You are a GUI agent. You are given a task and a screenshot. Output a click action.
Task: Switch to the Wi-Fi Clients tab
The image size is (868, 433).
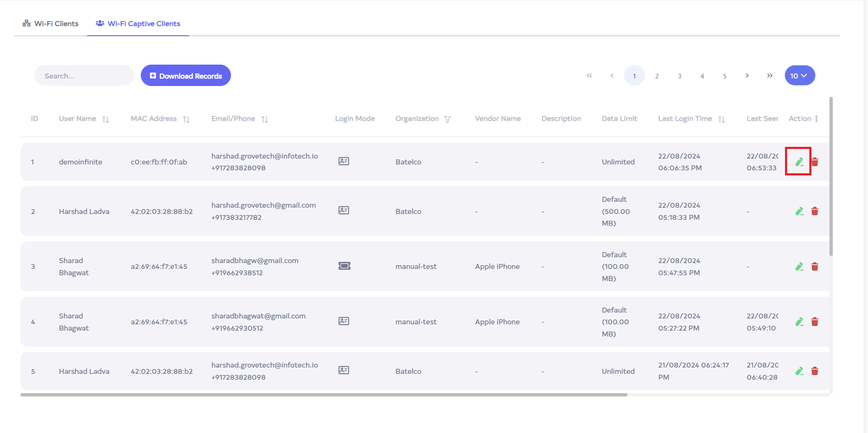(51, 23)
